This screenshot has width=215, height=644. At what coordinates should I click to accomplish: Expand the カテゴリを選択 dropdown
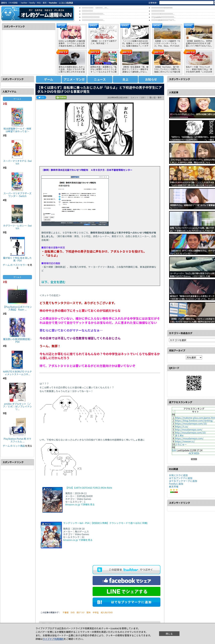click(192, 340)
